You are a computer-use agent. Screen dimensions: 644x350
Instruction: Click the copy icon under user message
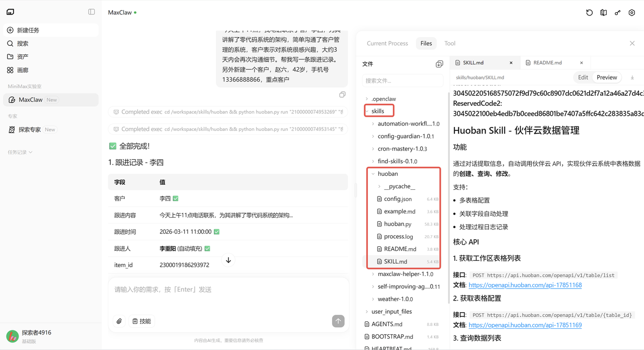[x=342, y=95]
